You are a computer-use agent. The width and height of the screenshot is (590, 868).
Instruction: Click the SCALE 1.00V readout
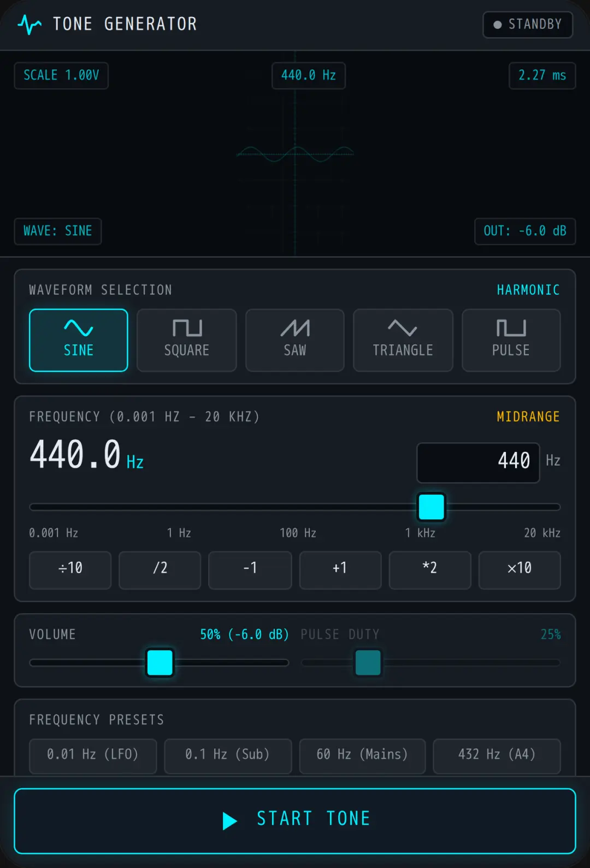[x=61, y=75]
